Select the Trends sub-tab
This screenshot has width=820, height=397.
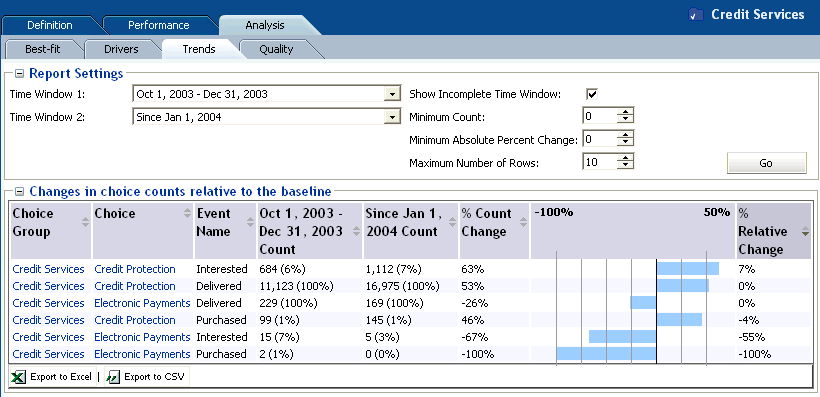[199, 49]
